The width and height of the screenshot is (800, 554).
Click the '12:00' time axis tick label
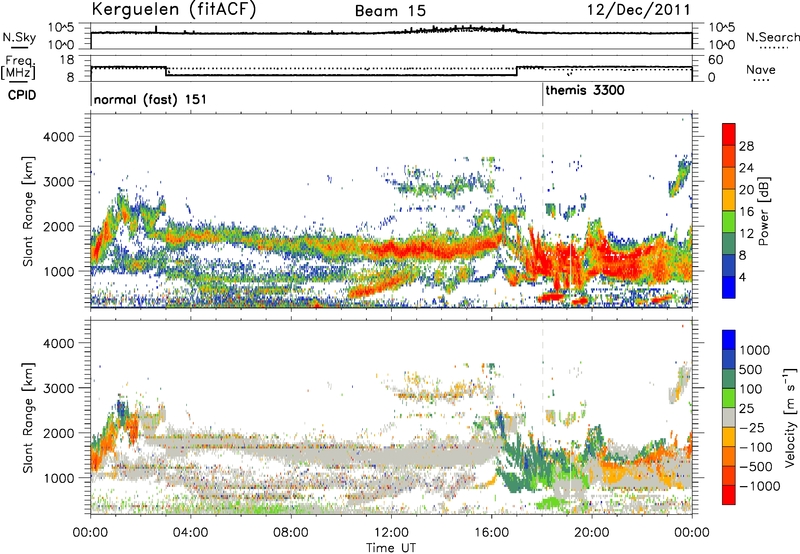tap(391, 533)
